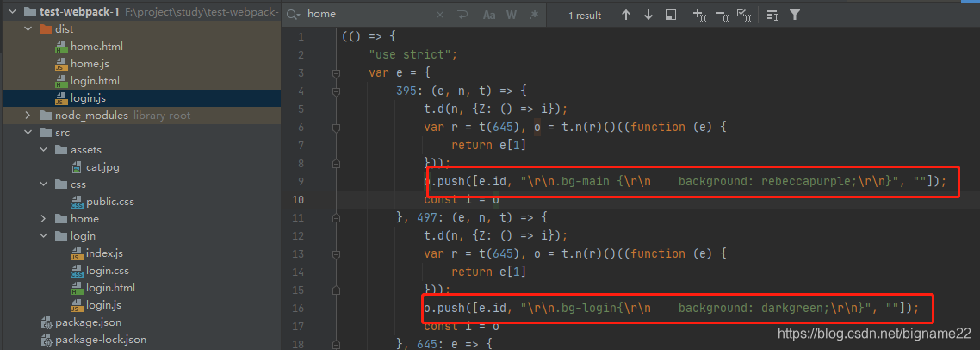Click 'return e[1]' on line 7
Image resolution: width=980 pixels, height=350 pixels.
(x=488, y=145)
